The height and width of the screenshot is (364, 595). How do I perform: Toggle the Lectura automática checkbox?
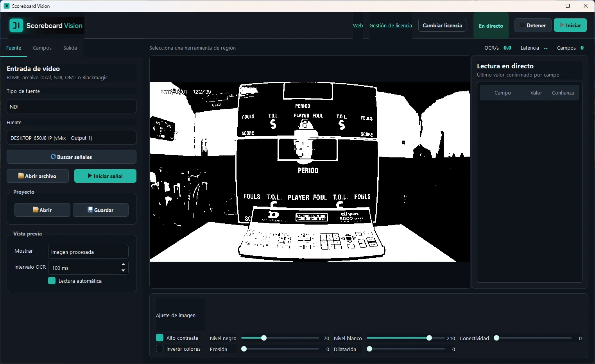coord(52,280)
